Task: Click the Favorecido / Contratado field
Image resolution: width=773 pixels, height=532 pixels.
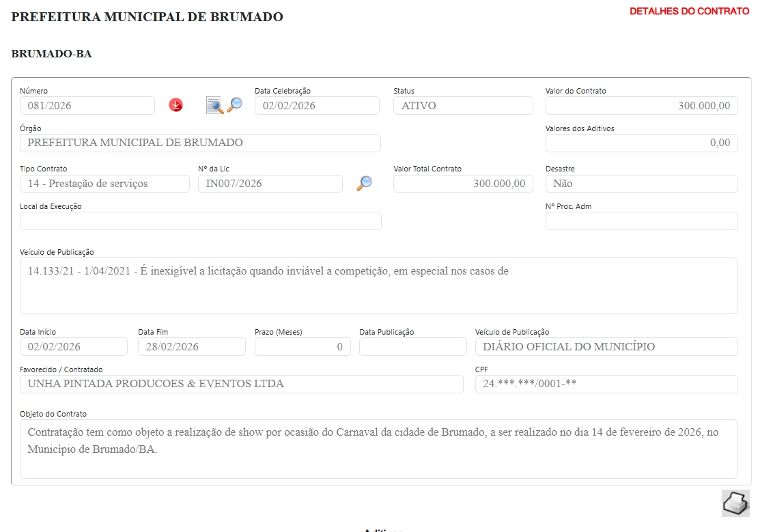Action: coord(241,384)
